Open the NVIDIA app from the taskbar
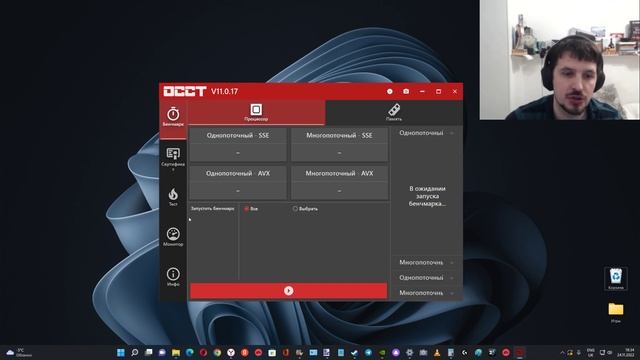 pyautogui.click(x=382, y=353)
